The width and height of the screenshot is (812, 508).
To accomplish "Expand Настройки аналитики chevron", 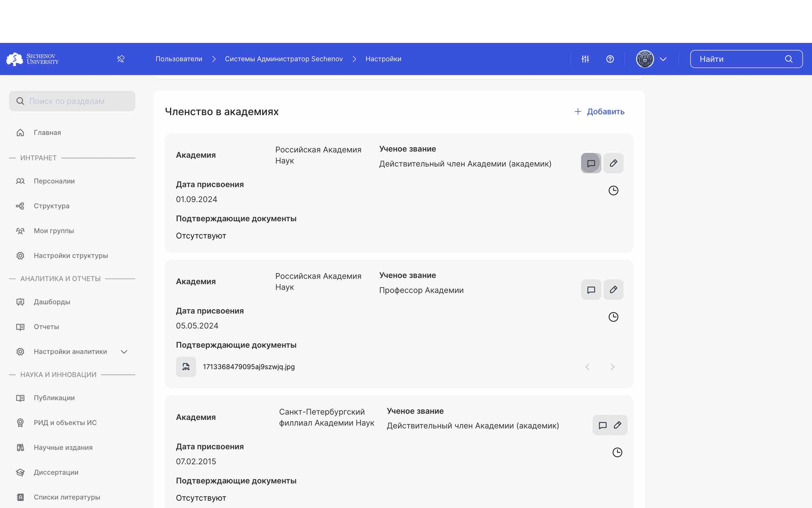I will [124, 352].
